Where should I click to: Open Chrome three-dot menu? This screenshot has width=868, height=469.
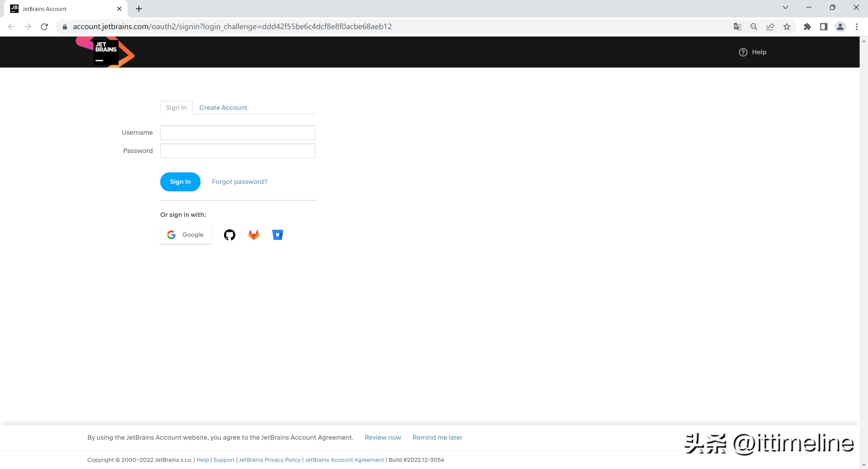pyautogui.click(x=856, y=27)
